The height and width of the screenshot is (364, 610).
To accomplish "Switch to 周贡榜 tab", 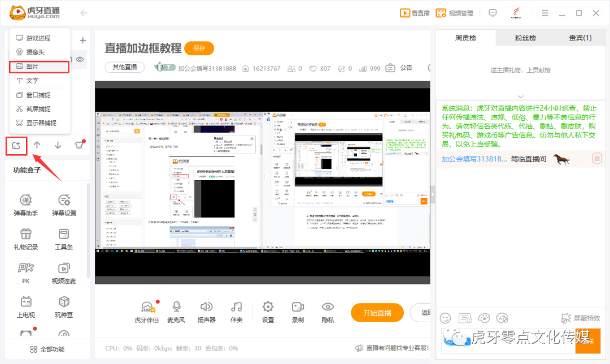I will point(465,38).
